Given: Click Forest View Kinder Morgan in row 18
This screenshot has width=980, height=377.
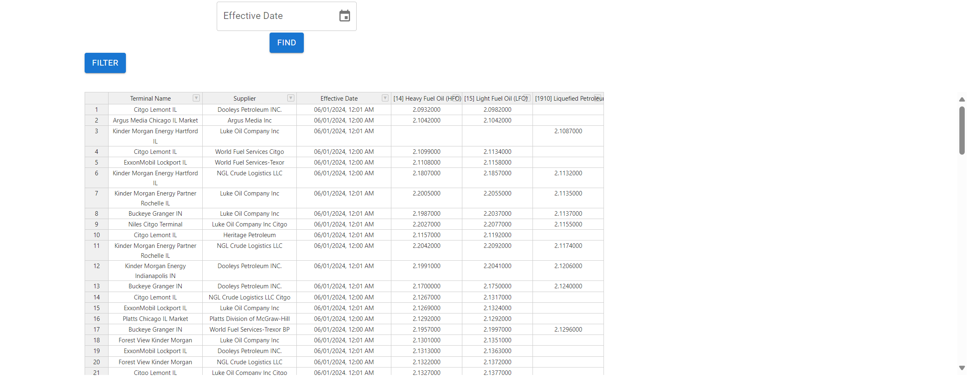Looking at the screenshot, I should tap(155, 340).
